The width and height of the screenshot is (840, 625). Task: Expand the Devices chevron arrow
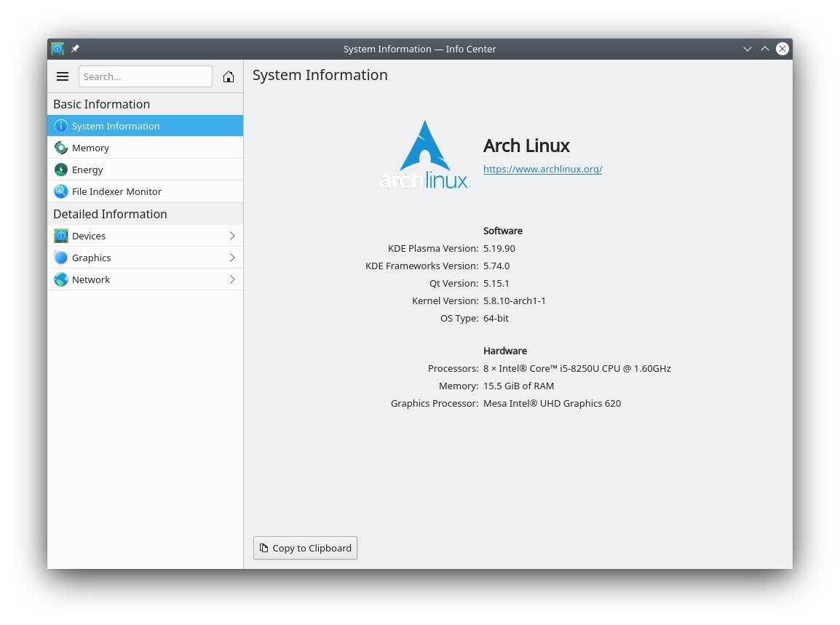point(232,236)
